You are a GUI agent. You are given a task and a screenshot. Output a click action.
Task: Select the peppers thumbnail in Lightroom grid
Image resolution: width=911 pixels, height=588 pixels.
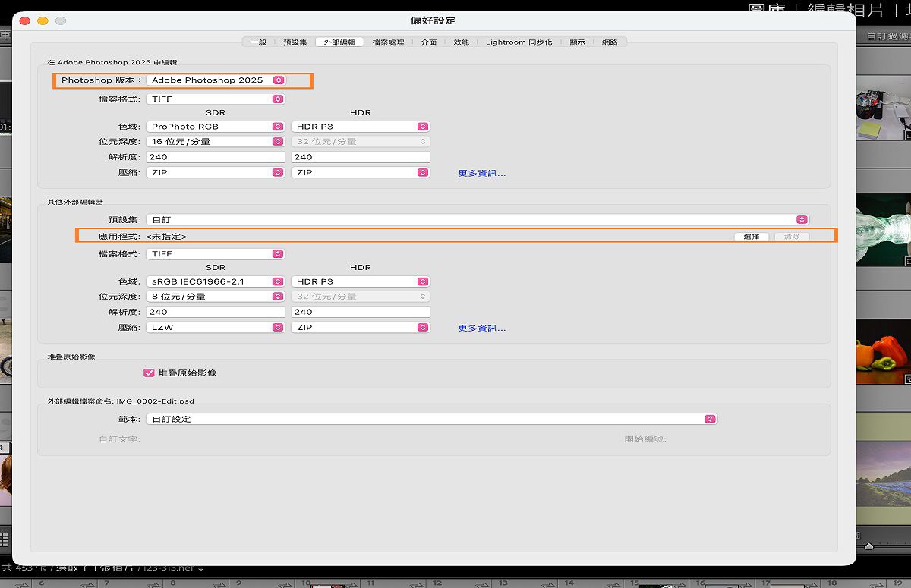point(883,351)
